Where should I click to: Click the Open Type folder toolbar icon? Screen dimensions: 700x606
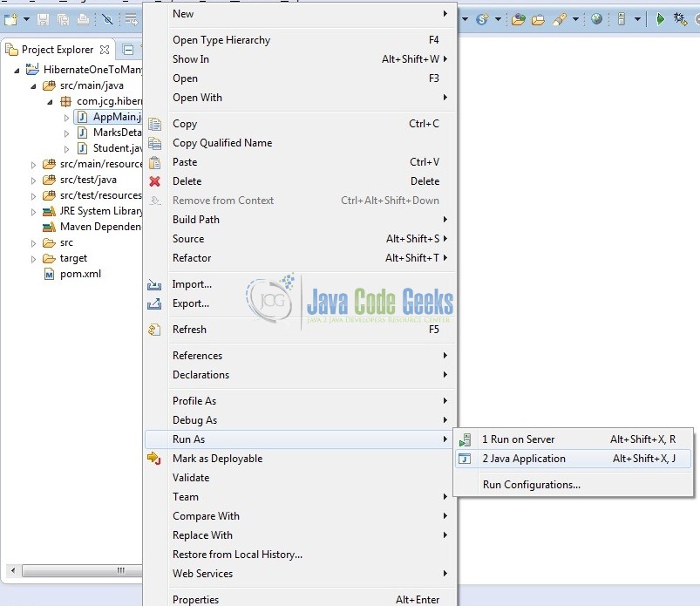(519, 19)
